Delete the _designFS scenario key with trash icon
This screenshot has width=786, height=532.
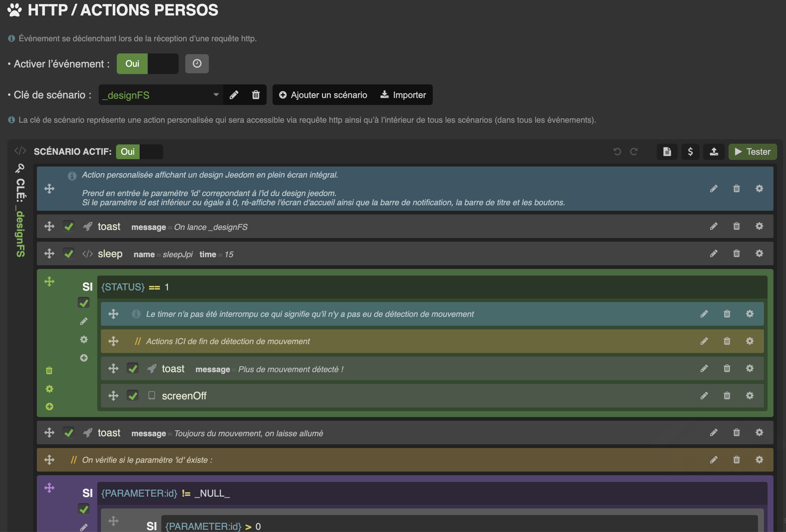(x=256, y=95)
